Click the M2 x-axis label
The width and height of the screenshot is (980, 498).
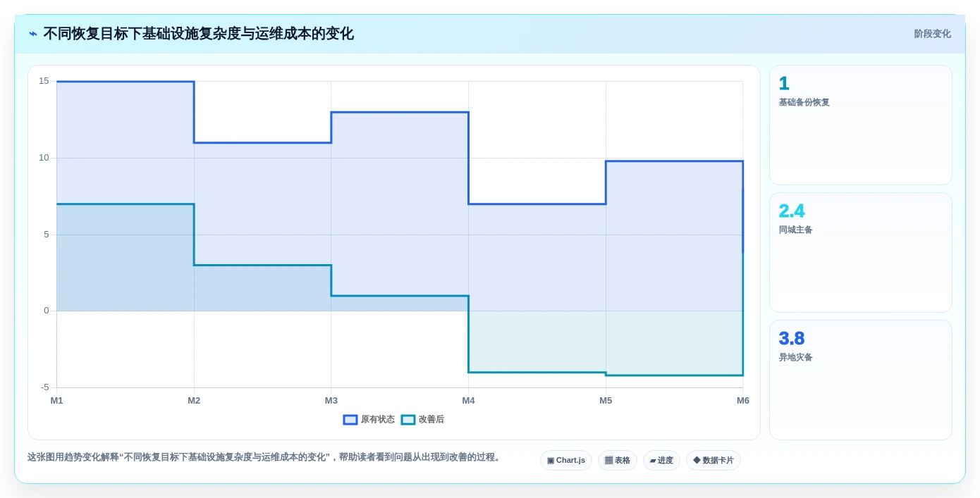[x=194, y=401]
